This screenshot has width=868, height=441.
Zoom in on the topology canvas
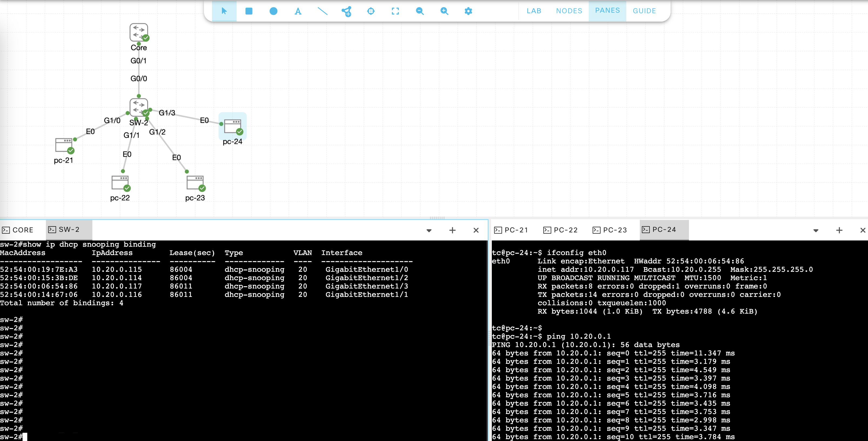pyautogui.click(x=444, y=11)
